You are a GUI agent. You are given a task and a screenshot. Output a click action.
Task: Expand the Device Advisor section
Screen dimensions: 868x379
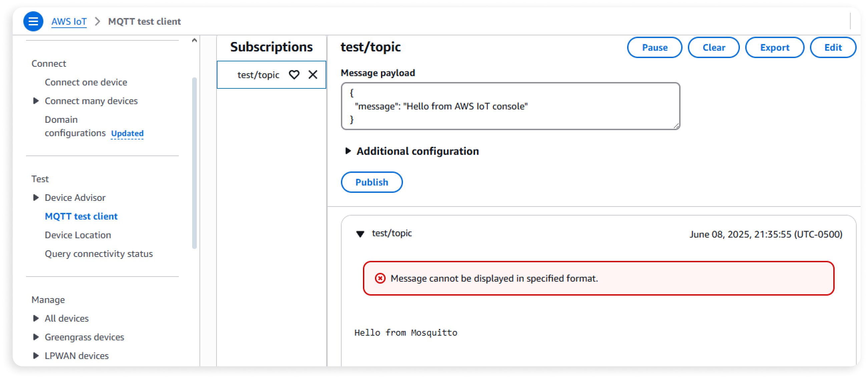(36, 198)
